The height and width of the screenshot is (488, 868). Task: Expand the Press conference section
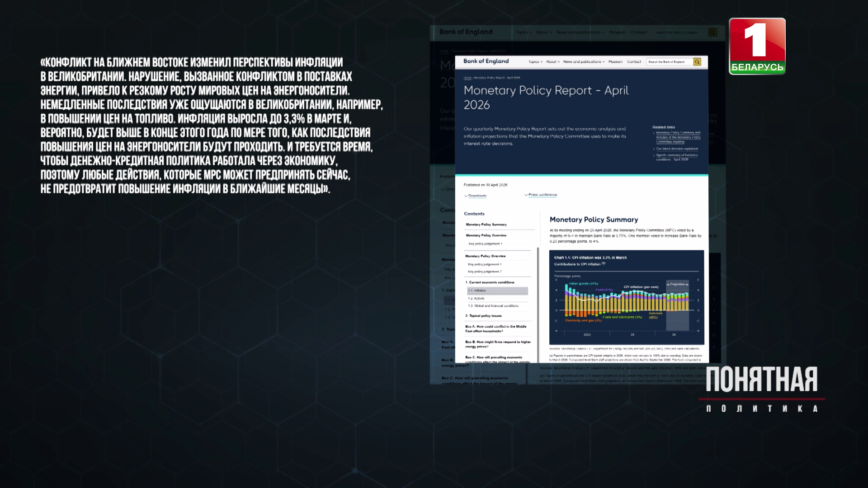[x=541, y=195]
